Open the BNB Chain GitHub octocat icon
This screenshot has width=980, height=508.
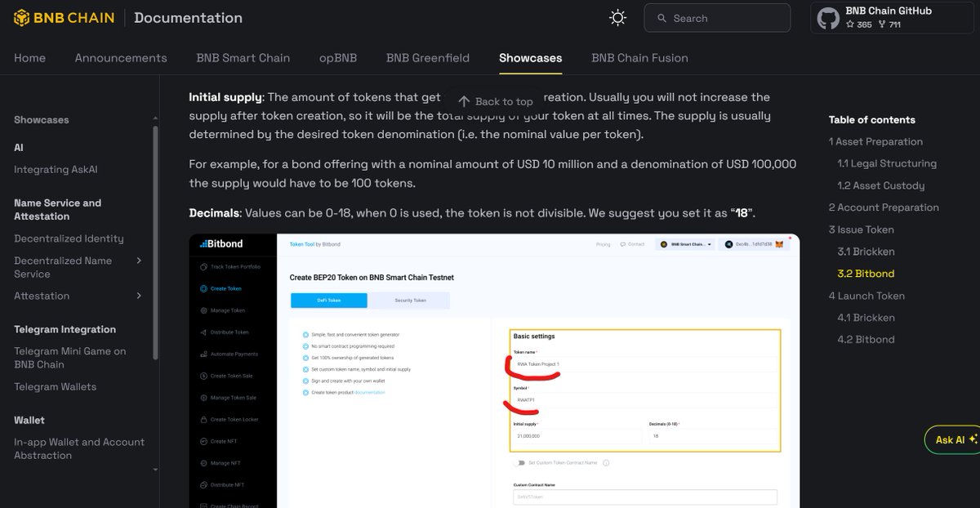(x=828, y=18)
